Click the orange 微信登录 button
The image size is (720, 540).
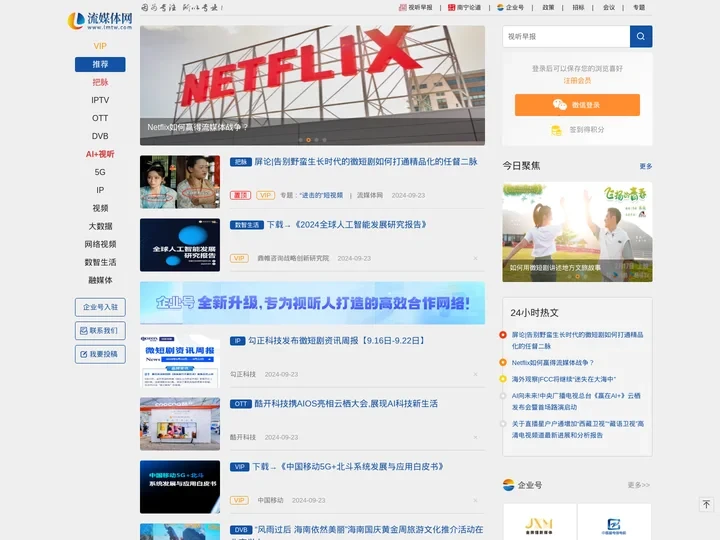click(x=577, y=105)
